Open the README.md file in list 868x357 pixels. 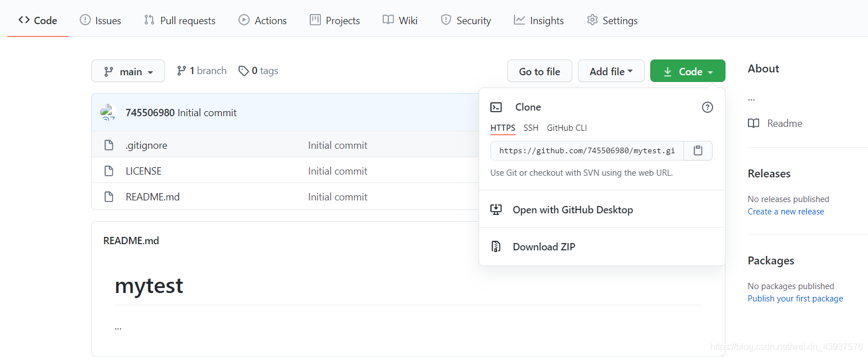[153, 197]
